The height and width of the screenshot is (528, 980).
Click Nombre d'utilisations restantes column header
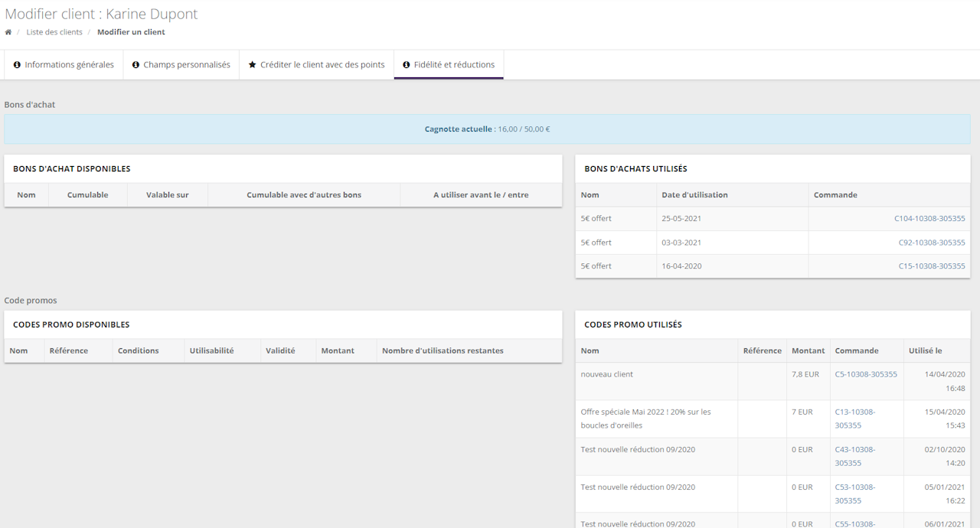443,350
